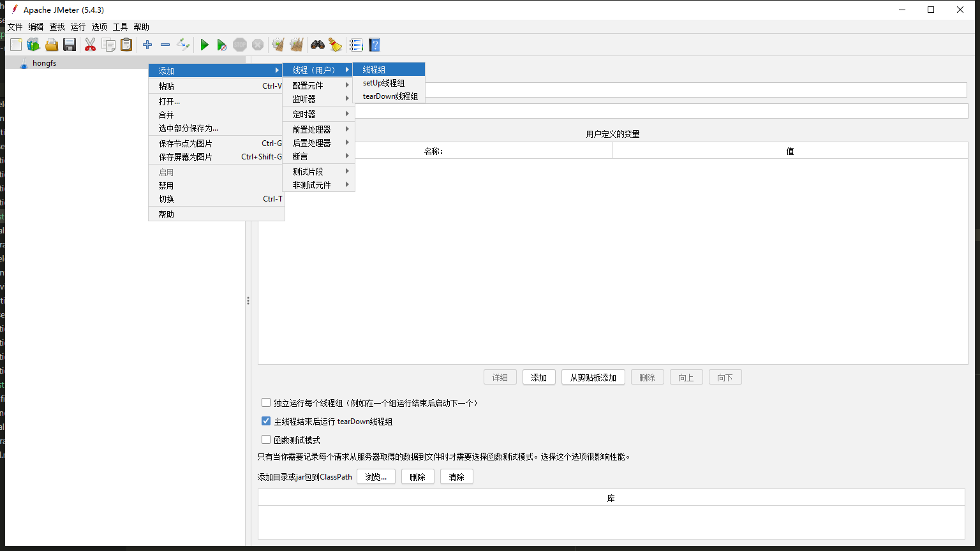Click the Open file folder icon
The width and height of the screenshot is (980, 551).
pos(52,45)
